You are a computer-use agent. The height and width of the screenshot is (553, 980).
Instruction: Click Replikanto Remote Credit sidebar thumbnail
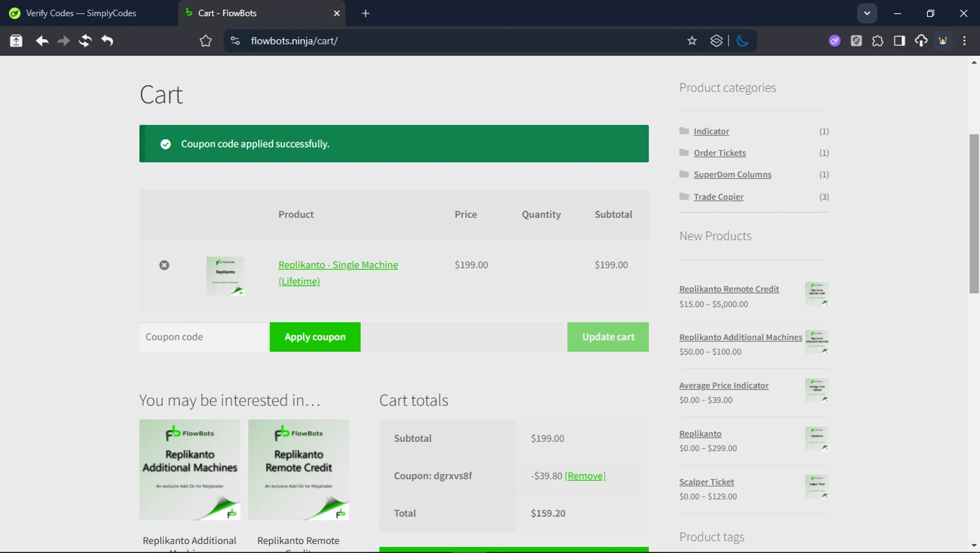tap(817, 294)
